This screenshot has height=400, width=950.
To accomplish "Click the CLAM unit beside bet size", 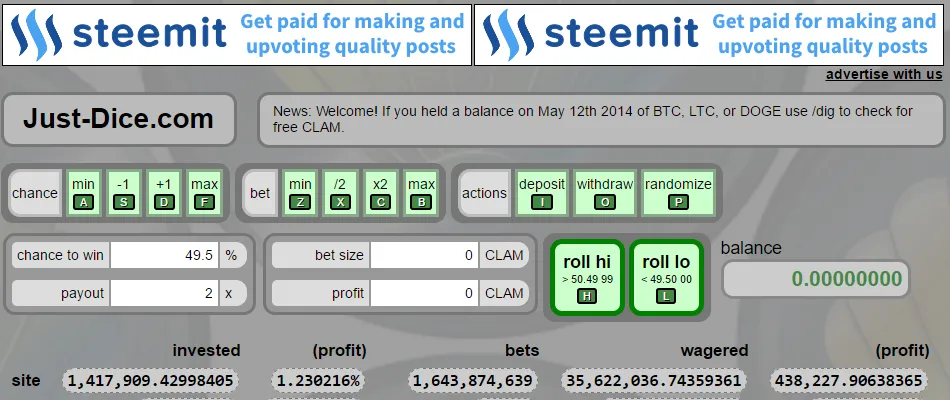I will click(504, 255).
